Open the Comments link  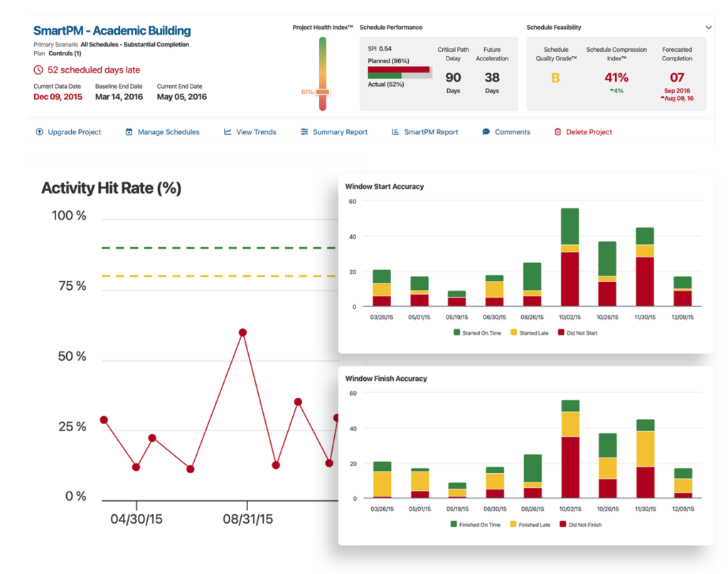pos(513,132)
